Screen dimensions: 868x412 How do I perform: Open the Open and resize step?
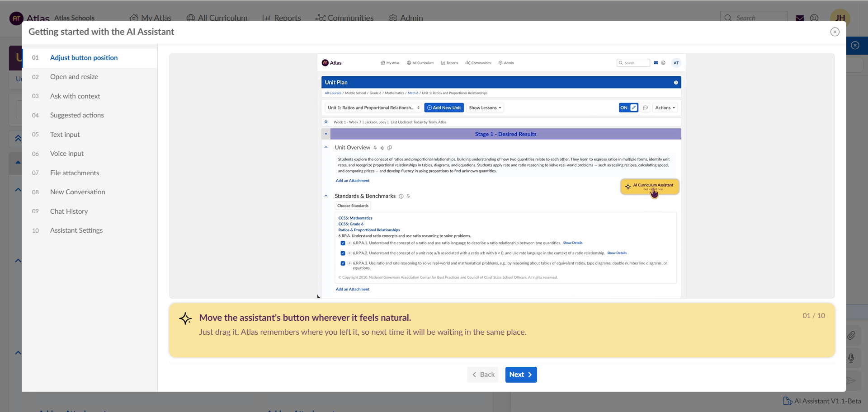click(x=90, y=77)
